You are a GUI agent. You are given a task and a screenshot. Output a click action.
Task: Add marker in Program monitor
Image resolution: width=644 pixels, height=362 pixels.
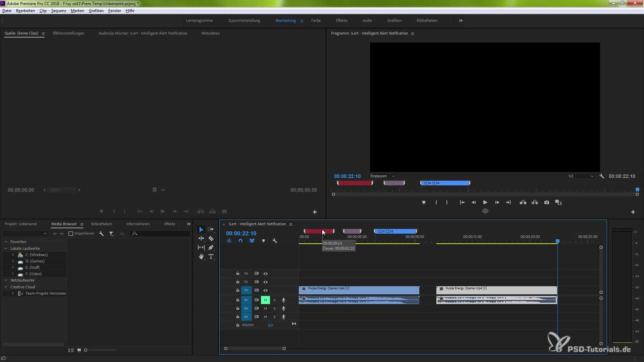point(424,202)
